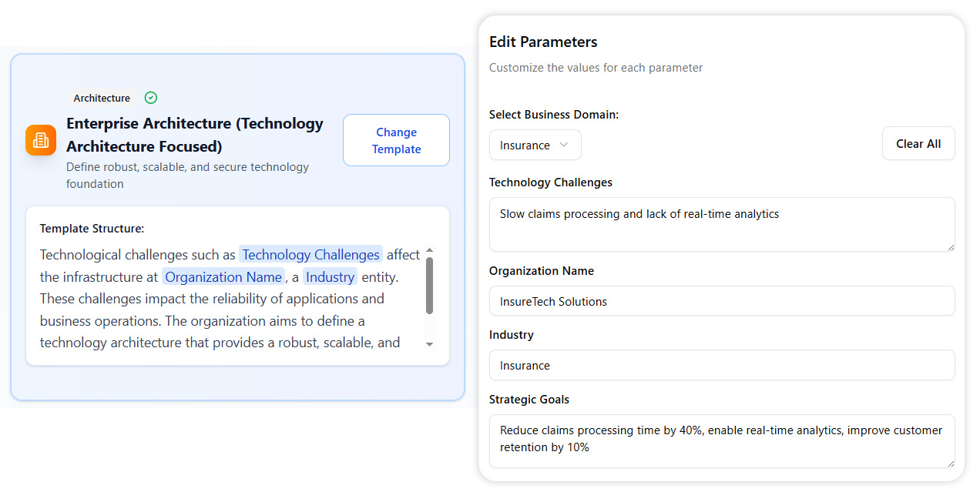This screenshot has width=980, height=502.
Task: Click the orange enterprise architecture building icon
Action: (41, 140)
